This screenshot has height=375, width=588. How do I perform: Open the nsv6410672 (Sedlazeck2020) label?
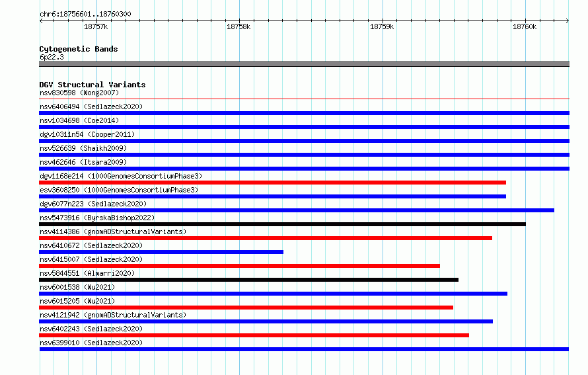pos(91,245)
